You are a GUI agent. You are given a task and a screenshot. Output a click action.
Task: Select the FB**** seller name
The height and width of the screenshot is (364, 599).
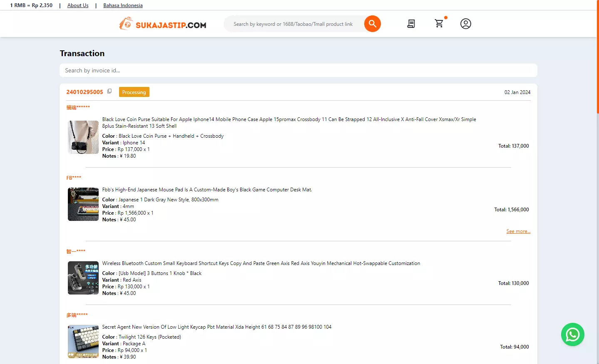coord(74,178)
